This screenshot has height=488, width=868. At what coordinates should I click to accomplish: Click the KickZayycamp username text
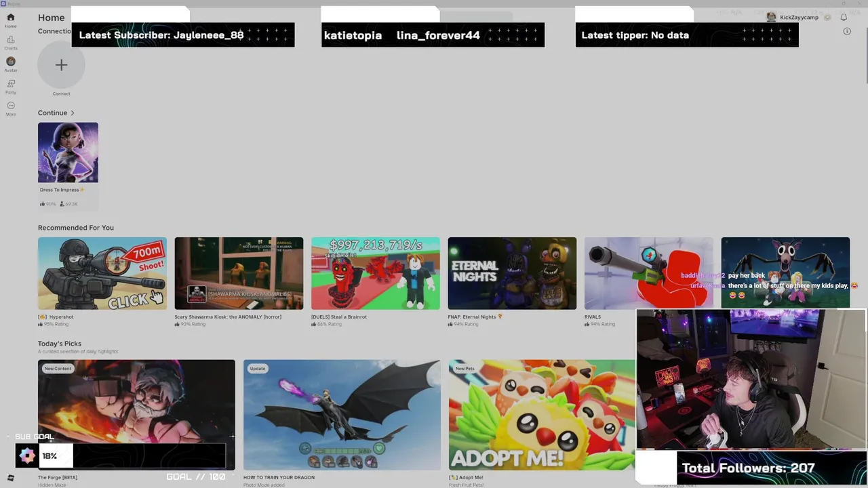pyautogui.click(x=799, y=18)
